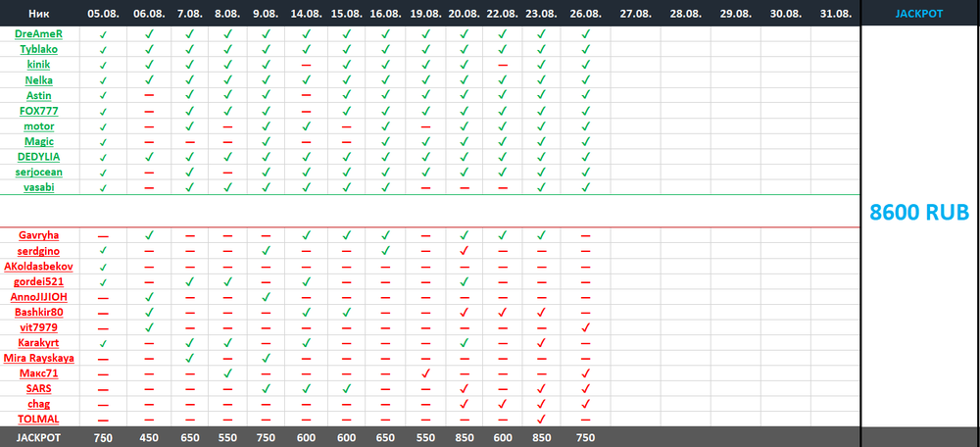The image size is (980, 447).
Task: Click AKoldasbekov's green checkmark under 05.08.
Action: (101, 266)
